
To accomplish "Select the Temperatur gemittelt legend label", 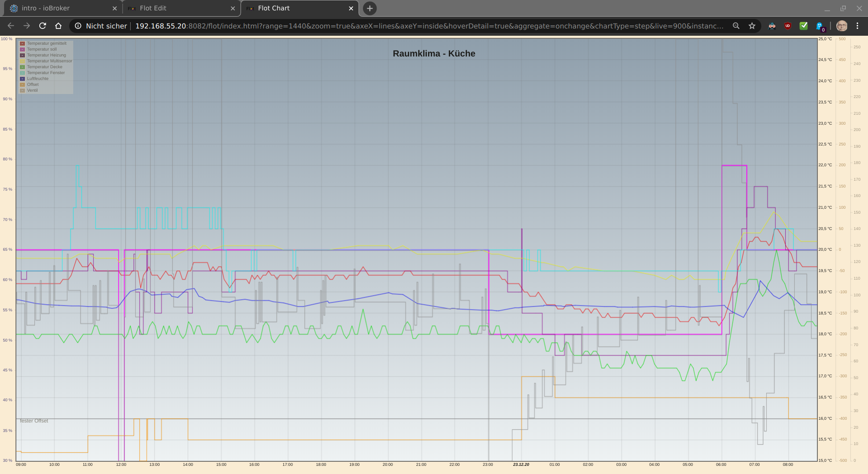I will pyautogui.click(x=47, y=43).
